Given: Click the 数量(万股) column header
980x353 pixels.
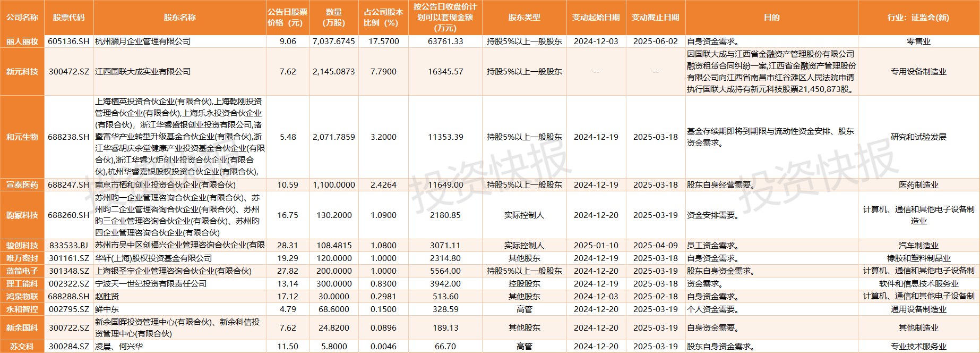Looking at the screenshot, I should [x=334, y=18].
